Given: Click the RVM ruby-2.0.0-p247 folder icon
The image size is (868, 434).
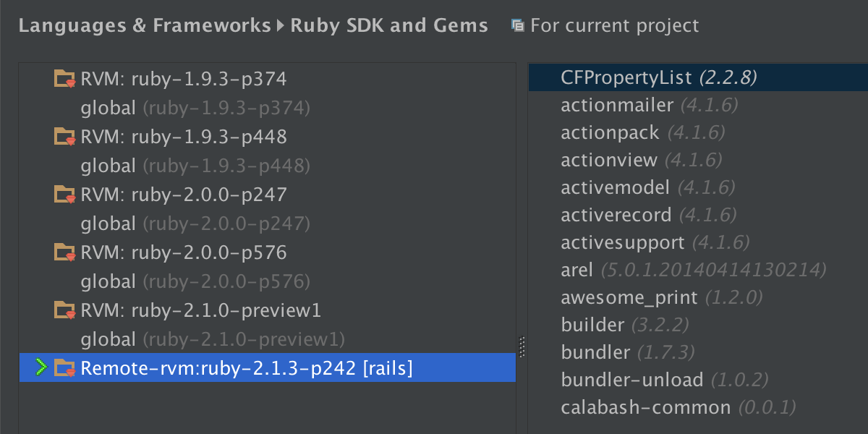Looking at the screenshot, I should [65, 194].
